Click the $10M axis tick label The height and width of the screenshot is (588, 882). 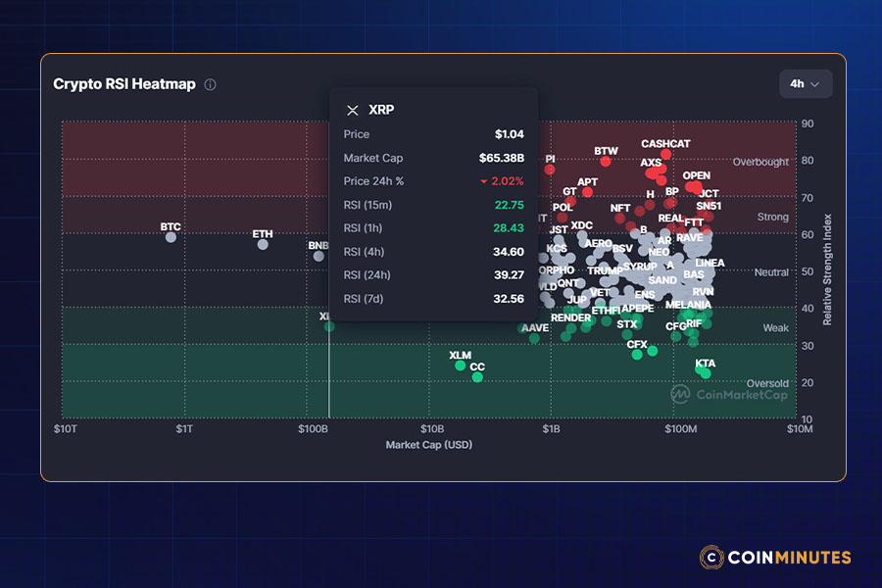800,429
